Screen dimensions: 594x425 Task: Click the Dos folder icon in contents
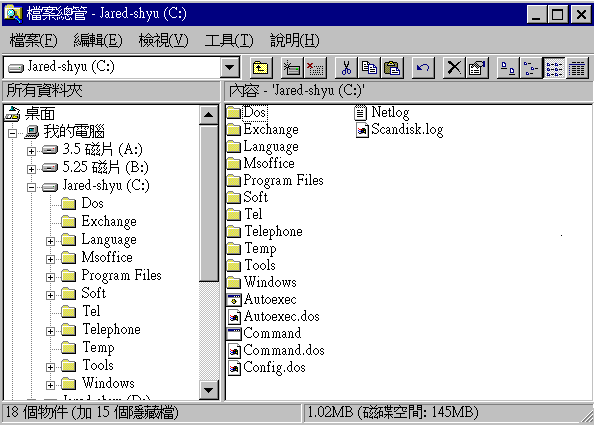click(x=234, y=112)
